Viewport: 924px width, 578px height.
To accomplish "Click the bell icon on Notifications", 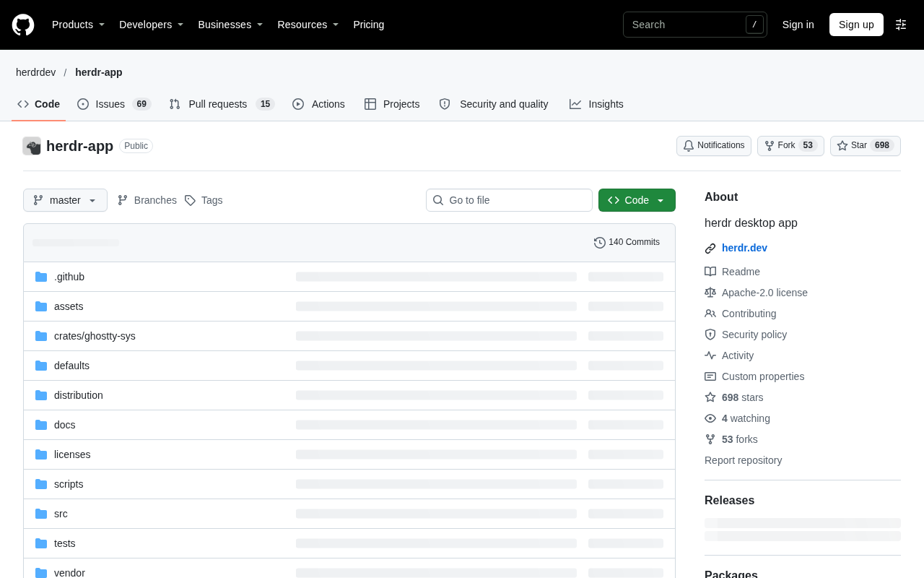I will (689, 146).
